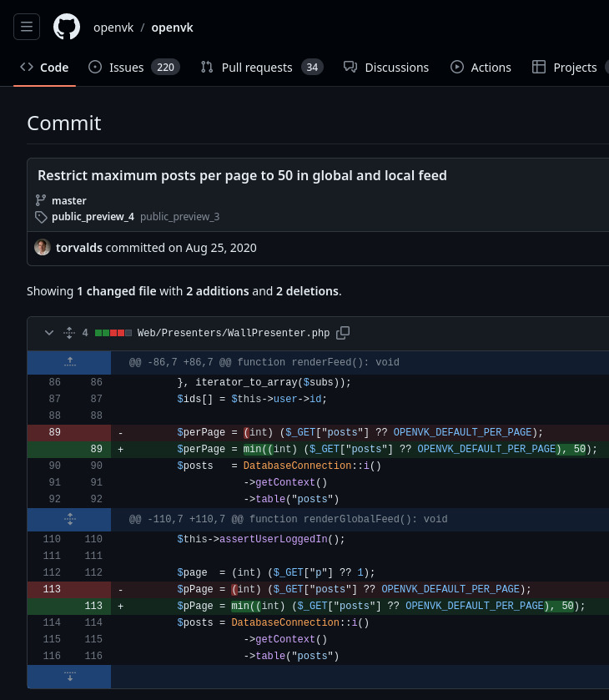This screenshot has width=609, height=700.
Task: Copy the WallPresenter.php file path
Action: point(343,333)
